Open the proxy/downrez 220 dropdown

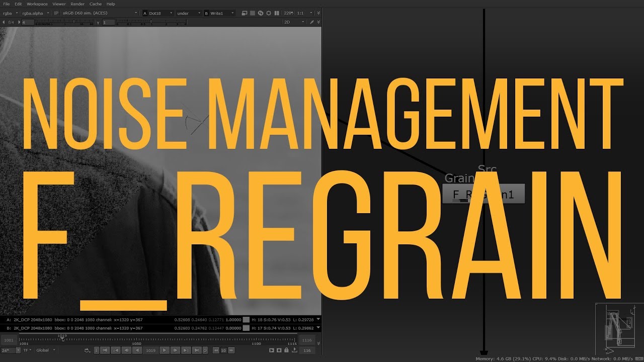coord(289,13)
